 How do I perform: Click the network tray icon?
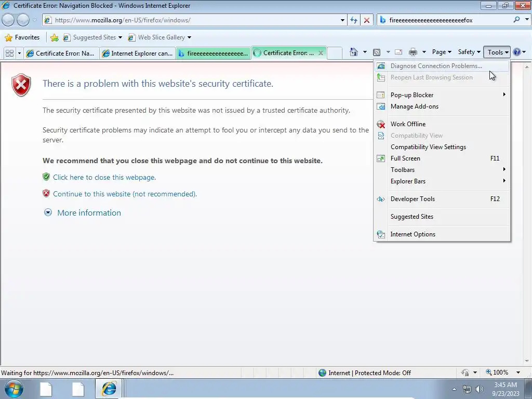click(467, 389)
